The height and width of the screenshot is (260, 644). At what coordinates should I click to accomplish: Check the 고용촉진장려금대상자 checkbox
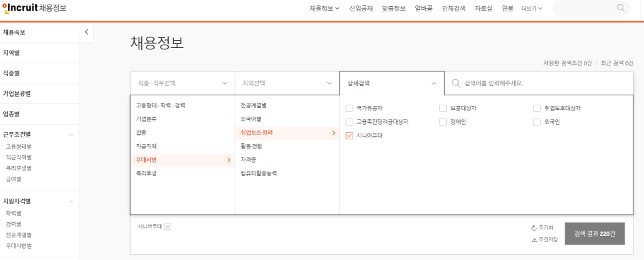(349, 122)
